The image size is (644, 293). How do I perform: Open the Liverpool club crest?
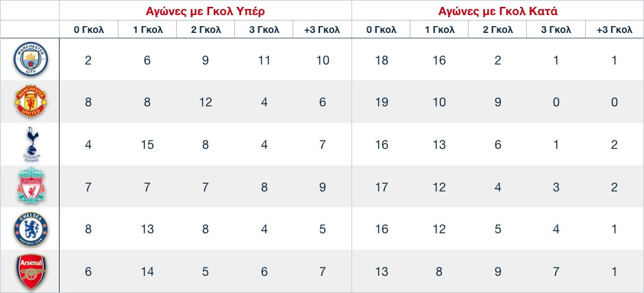pyautogui.click(x=29, y=187)
